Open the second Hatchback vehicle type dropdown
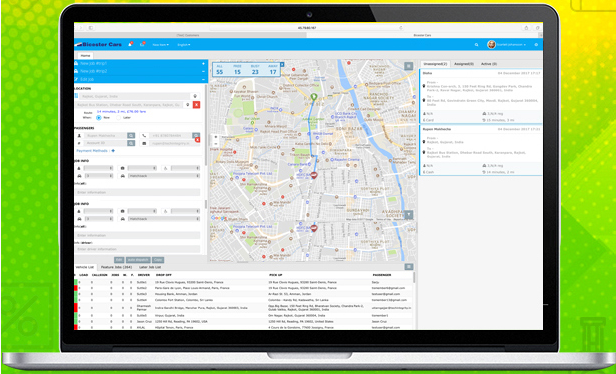The height and width of the screenshot is (374, 616). pyautogui.click(x=164, y=219)
